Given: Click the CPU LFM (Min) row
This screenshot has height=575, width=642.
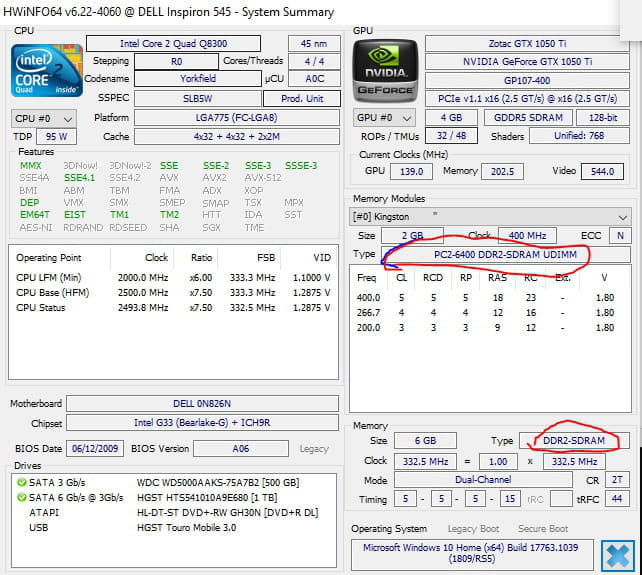Looking at the screenshot, I should pos(173,278).
